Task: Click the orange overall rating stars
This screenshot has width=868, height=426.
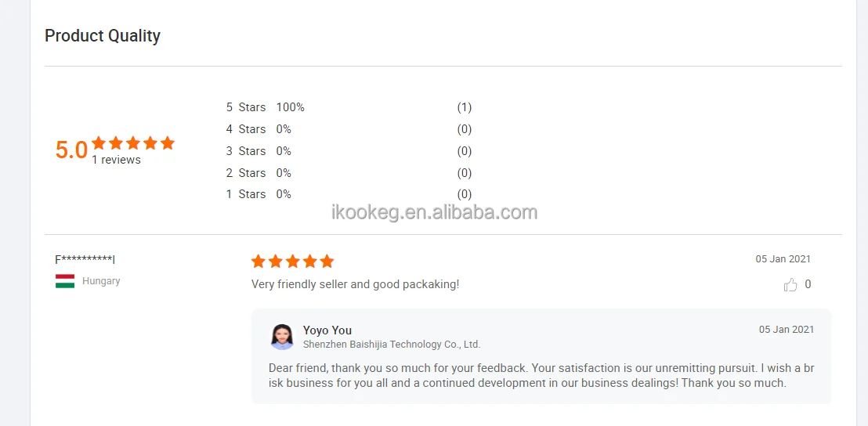Action: 133,143
